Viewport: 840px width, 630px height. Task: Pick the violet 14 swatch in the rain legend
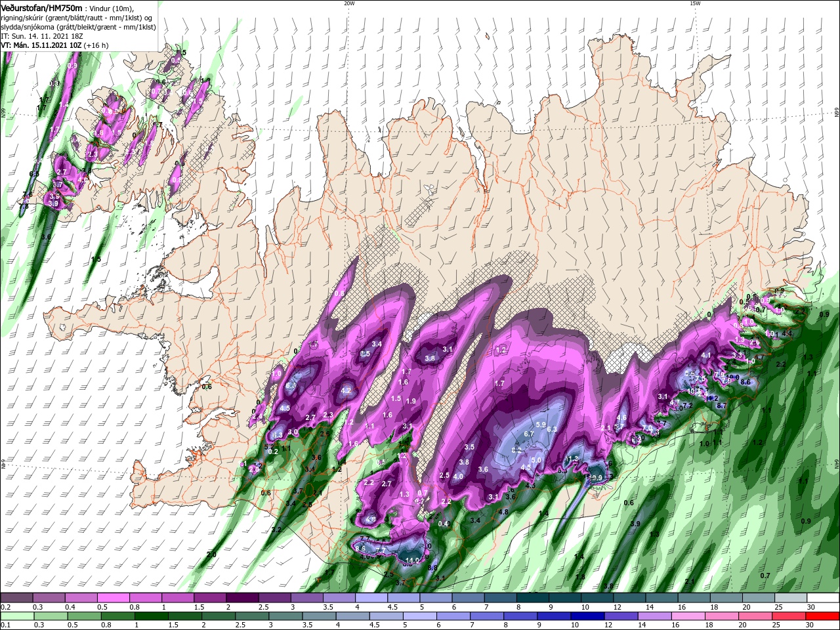(654, 616)
